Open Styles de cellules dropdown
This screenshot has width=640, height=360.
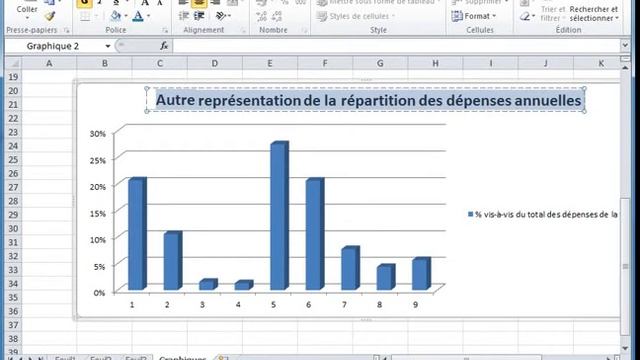point(356,16)
